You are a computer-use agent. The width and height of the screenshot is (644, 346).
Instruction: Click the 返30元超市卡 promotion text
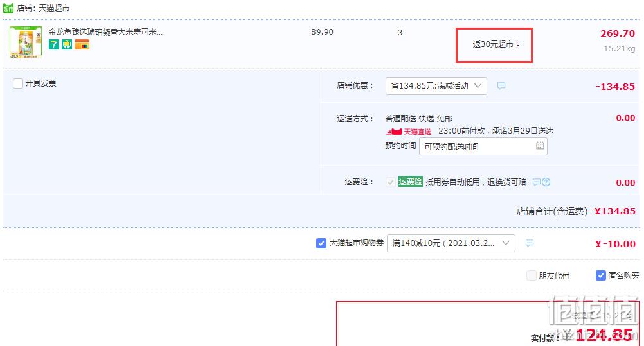coord(497,44)
